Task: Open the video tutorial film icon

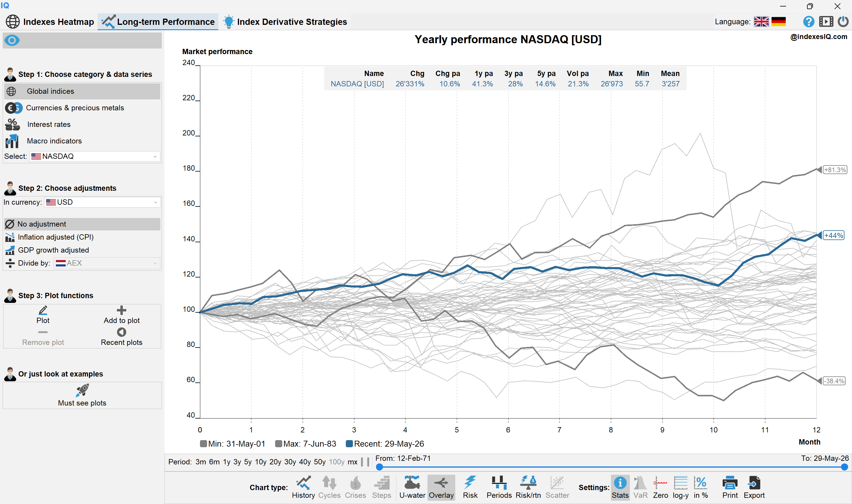Action: coord(826,22)
